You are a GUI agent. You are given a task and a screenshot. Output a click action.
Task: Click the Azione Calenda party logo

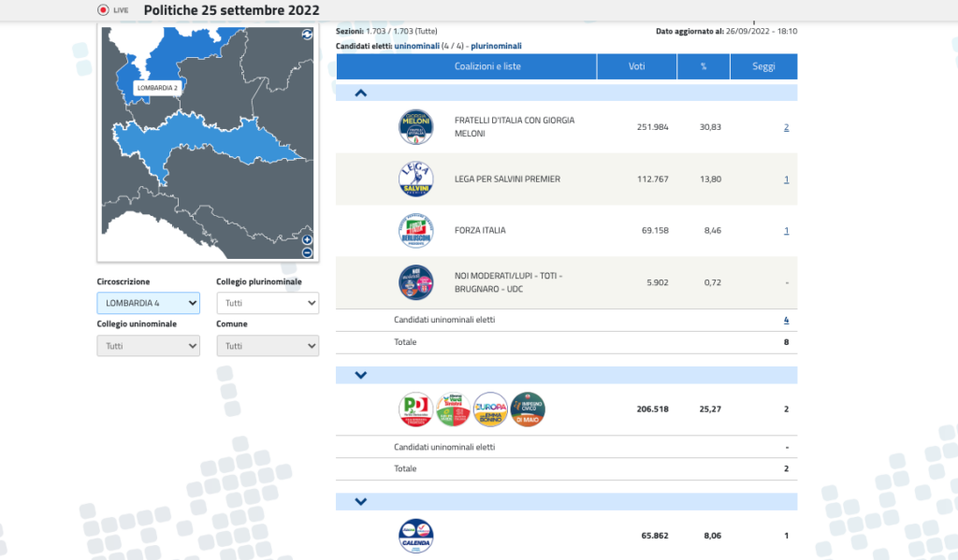[416, 537]
